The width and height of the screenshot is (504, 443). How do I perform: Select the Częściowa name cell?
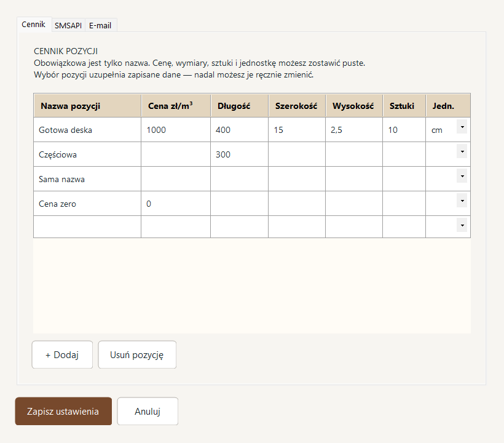87,154
